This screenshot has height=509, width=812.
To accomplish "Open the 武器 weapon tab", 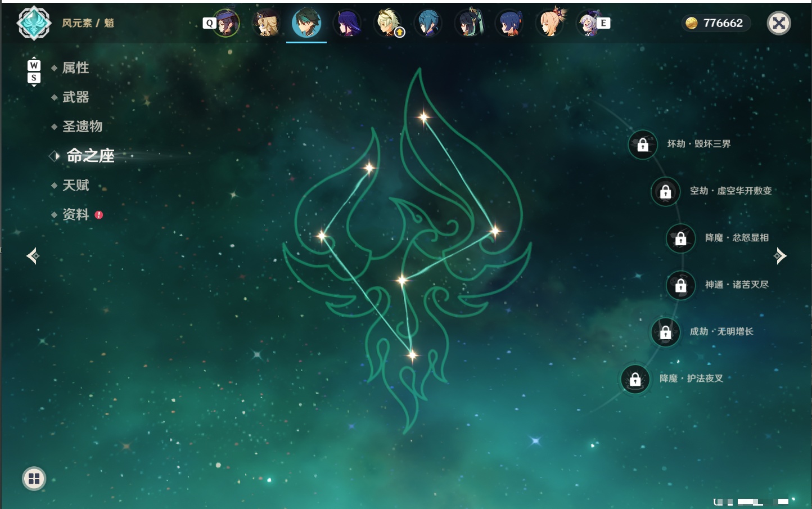I will 75,97.
